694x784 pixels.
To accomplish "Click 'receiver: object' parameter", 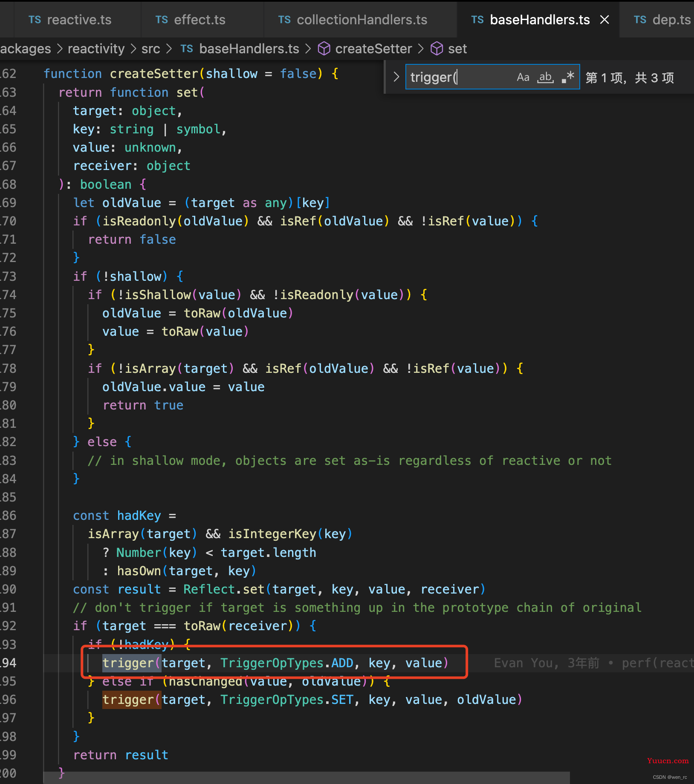I will (132, 165).
